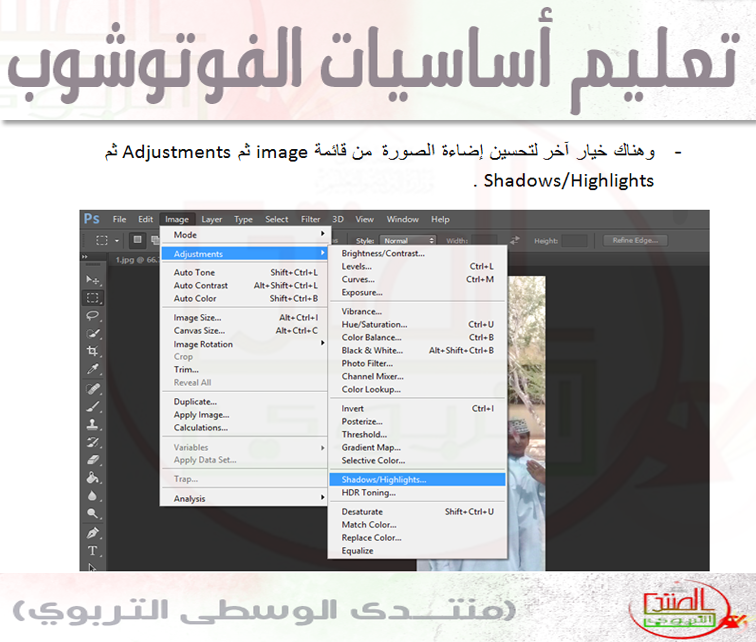
Task: Open the File menu
Action: (x=119, y=219)
